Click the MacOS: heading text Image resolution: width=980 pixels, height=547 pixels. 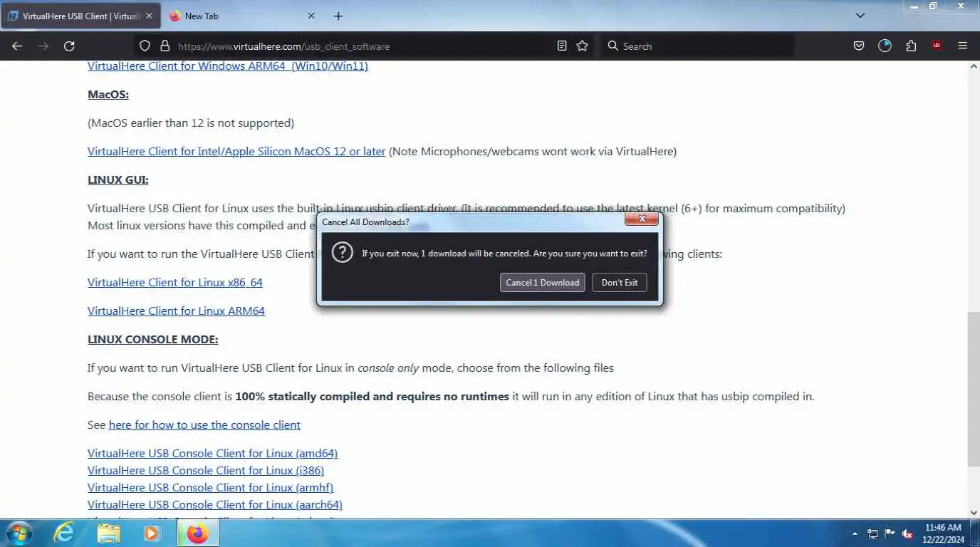click(x=108, y=95)
